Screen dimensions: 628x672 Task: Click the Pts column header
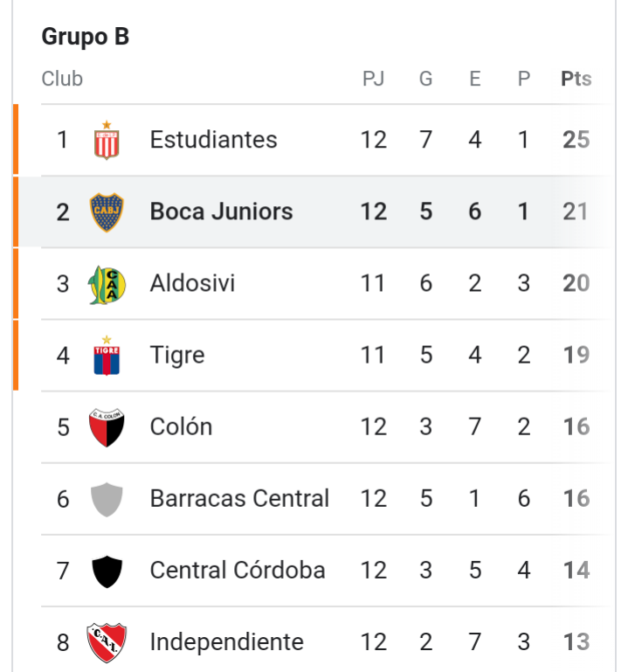coord(576,79)
